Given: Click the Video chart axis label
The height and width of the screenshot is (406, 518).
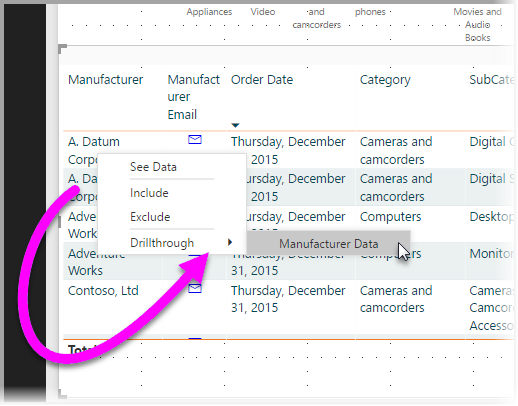Looking at the screenshot, I should point(263,12).
